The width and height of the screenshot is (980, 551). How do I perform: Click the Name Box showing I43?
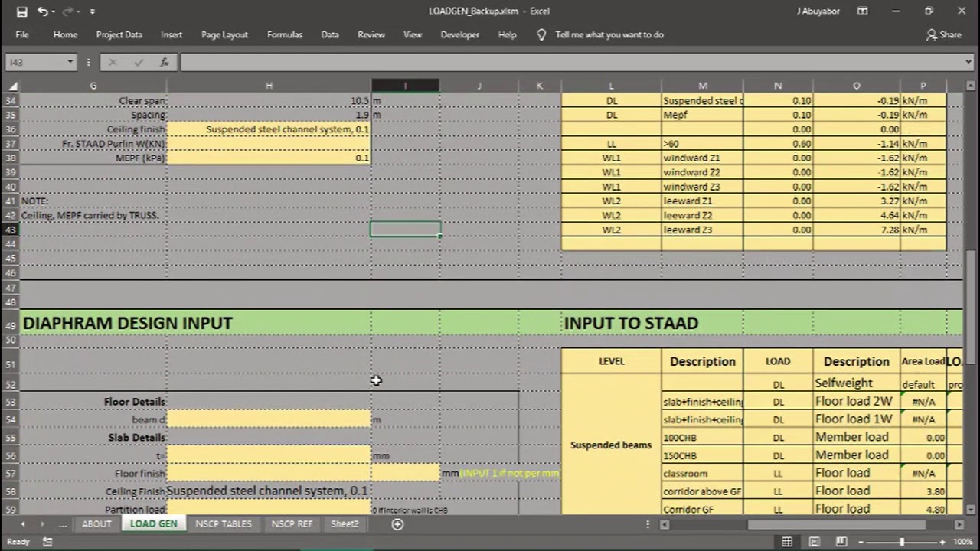point(35,62)
